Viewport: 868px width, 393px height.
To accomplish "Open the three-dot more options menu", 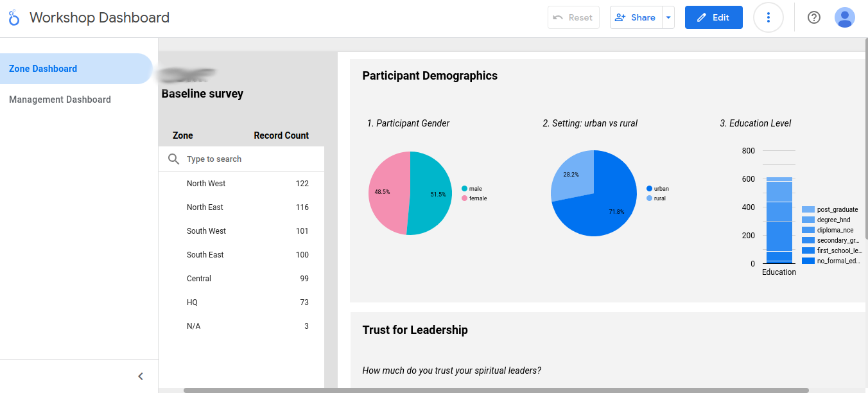I will coord(768,18).
